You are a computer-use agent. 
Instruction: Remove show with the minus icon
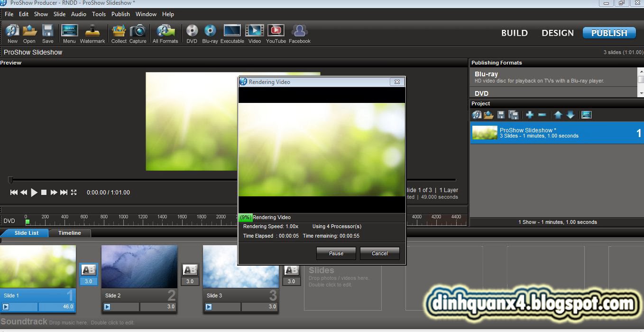[x=542, y=115]
